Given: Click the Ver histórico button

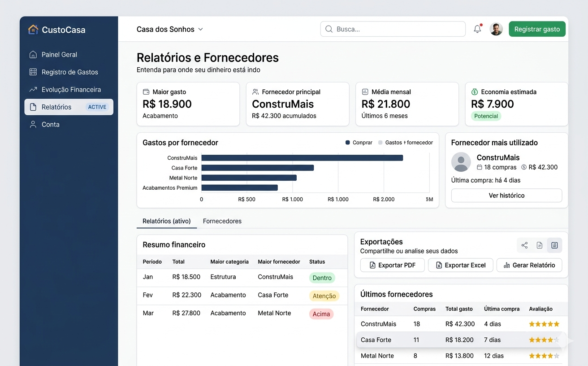Looking at the screenshot, I should click(x=506, y=196).
